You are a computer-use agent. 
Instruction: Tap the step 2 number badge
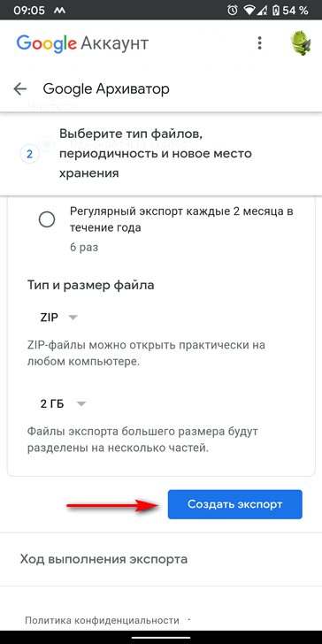pos(29,155)
